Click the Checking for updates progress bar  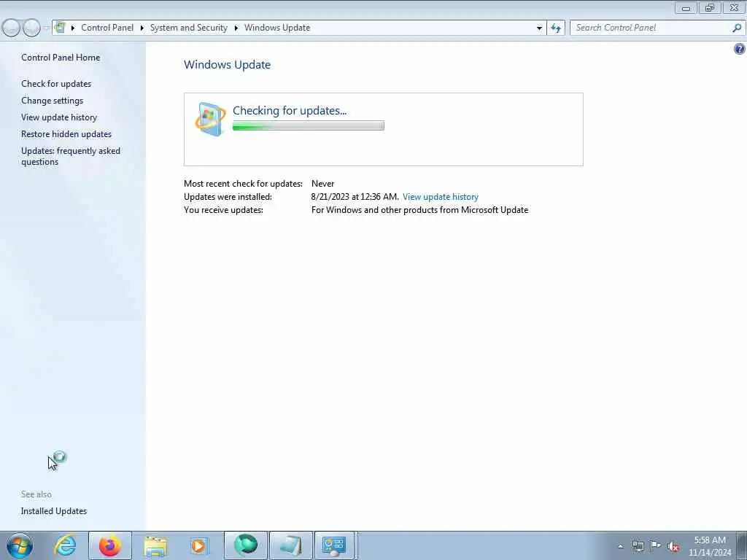(x=309, y=125)
